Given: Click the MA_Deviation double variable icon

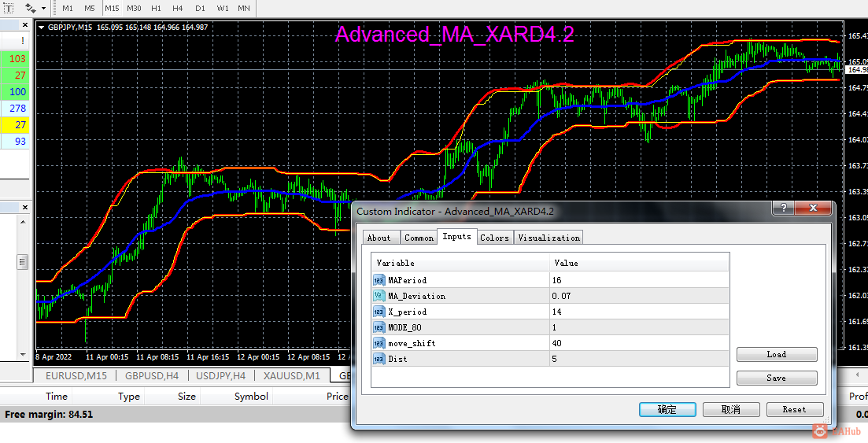Looking at the screenshot, I should (379, 297).
